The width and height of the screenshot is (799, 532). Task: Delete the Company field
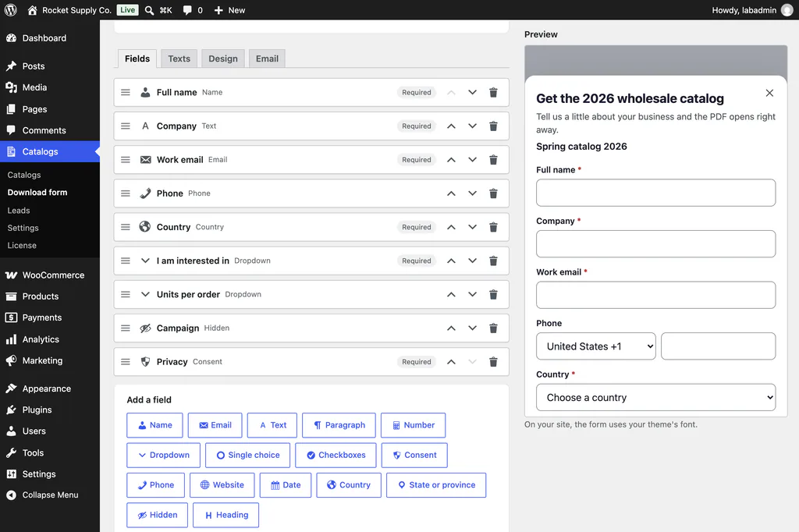(493, 126)
